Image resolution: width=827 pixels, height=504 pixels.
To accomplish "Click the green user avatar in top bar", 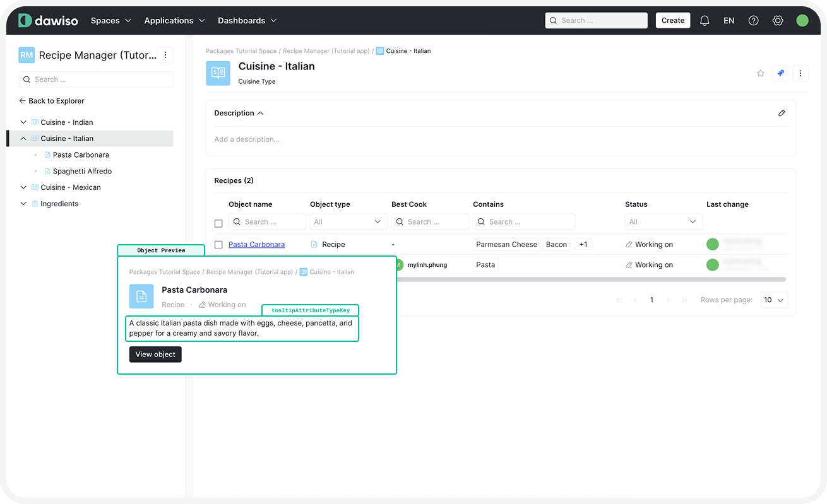I will pos(802,21).
